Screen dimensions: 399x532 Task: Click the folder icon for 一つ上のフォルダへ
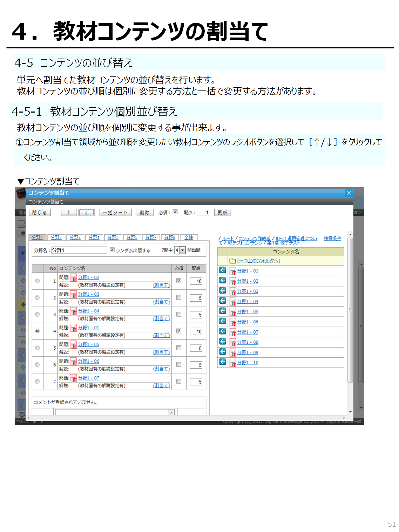point(232,261)
